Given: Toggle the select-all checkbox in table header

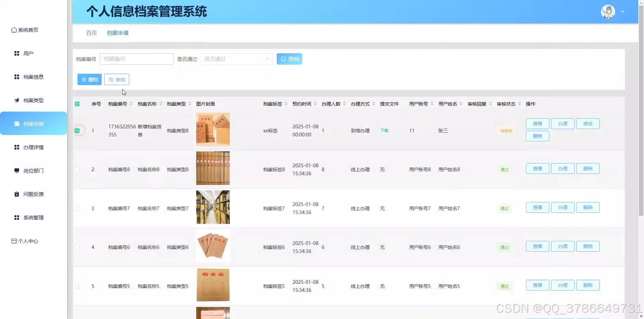Looking at the screenshot, I should click(x=77, y=104).
